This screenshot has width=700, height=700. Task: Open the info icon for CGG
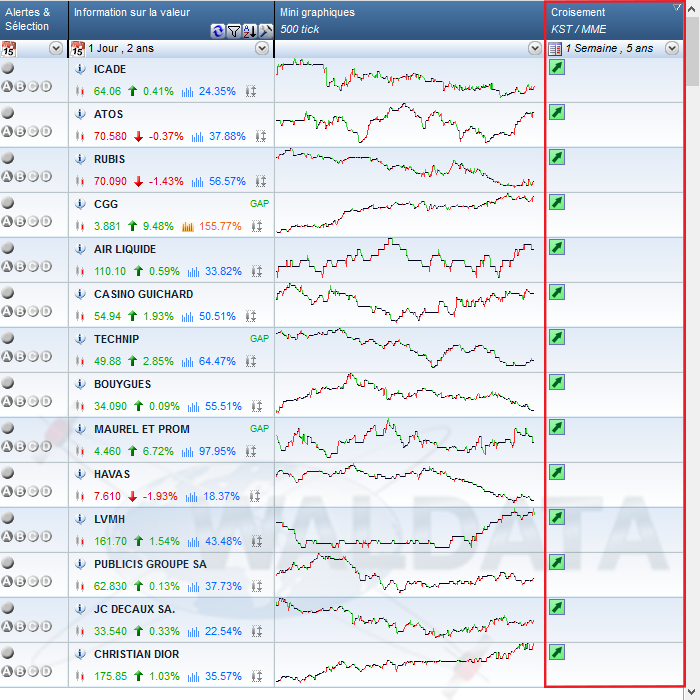80,204
